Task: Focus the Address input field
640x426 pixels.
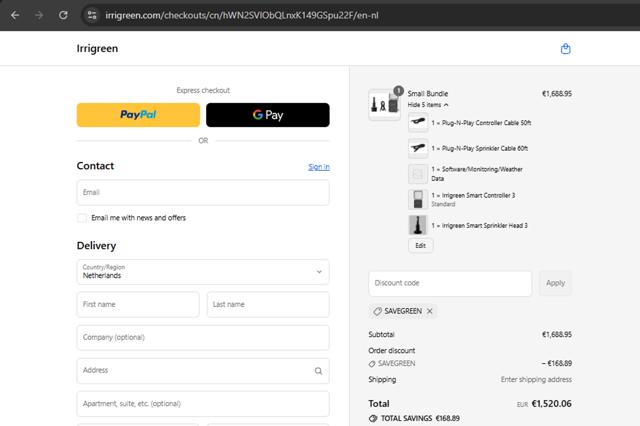Action: tap(203, 371)
